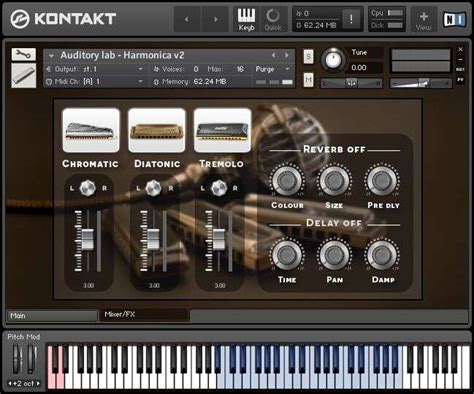Click the Diatonic volume fader
474x394 pixels.
pos(153,239)
